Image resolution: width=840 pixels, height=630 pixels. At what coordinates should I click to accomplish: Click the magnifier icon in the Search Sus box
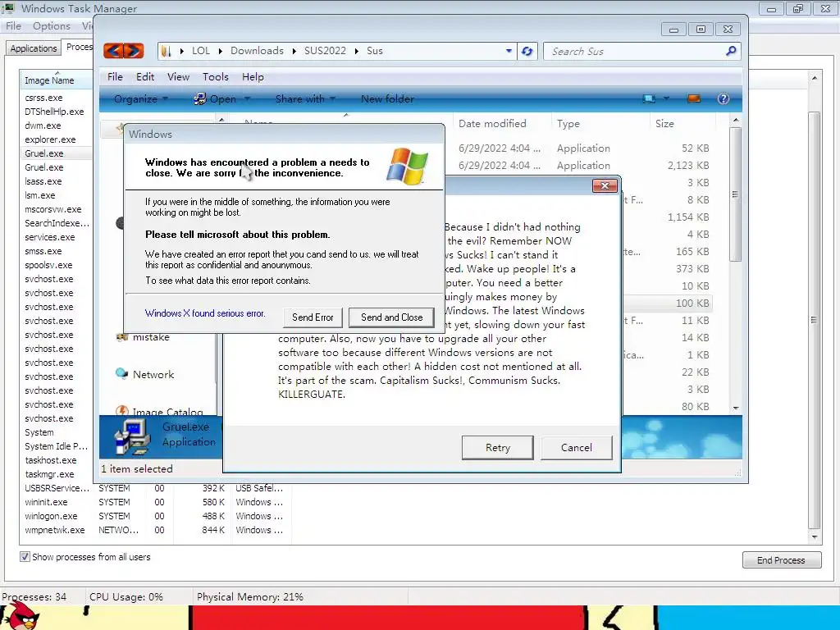tap(731, 51)
